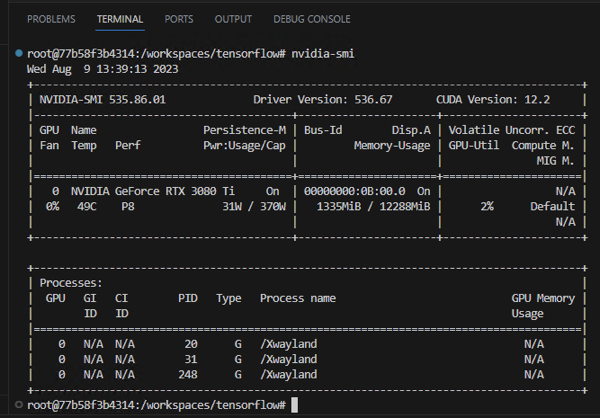Click PID 248 in process list
Screen dimensions: 600x418
188,374
